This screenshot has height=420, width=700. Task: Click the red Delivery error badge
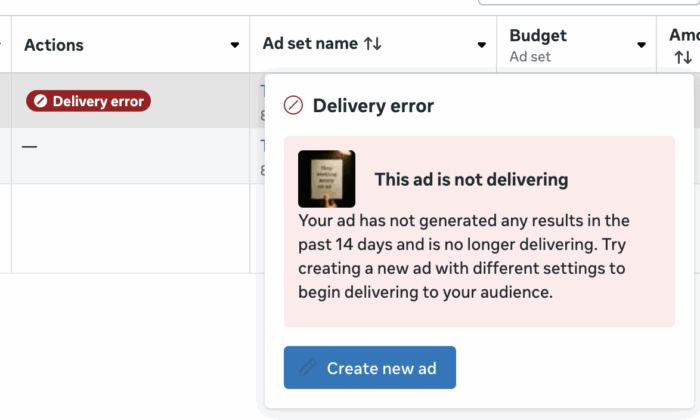click(88, 101)
